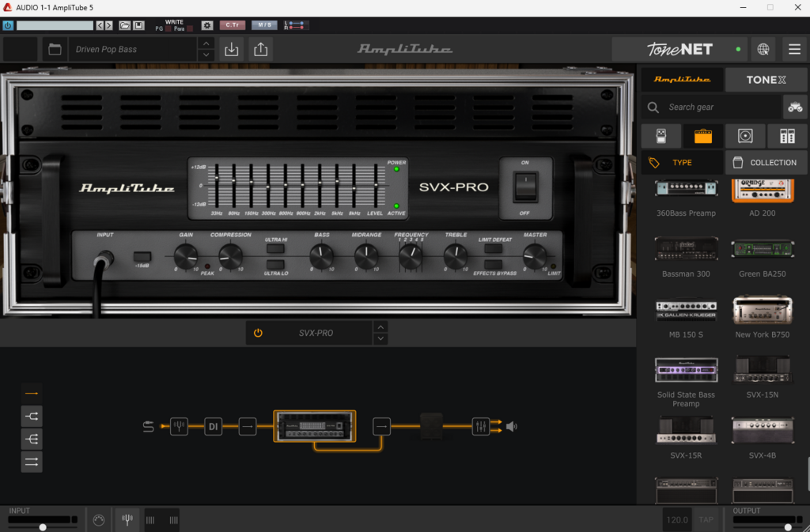This screenshot has width=810, height=532.
Task: Choose the single serial routing layout
Action: coord(32,394)
